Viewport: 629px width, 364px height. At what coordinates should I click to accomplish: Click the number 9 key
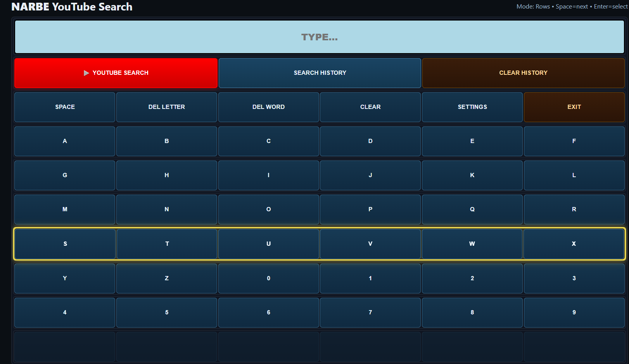(x=574, y=312)
